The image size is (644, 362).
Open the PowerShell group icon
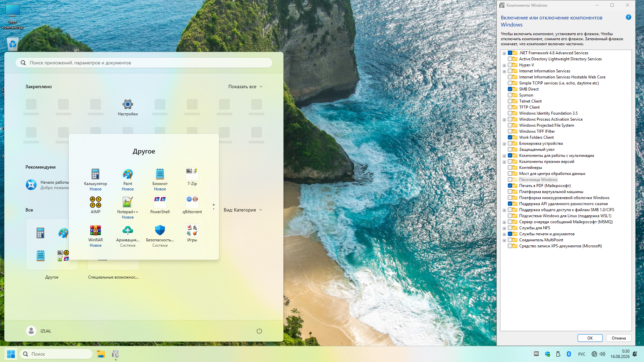point(160,202)
